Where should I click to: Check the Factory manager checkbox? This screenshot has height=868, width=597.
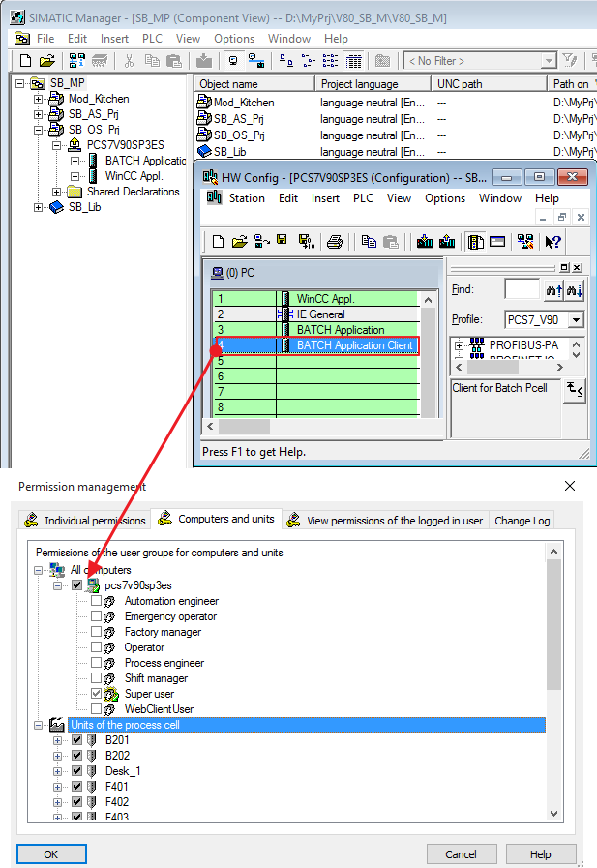click(x=96, y=631)
